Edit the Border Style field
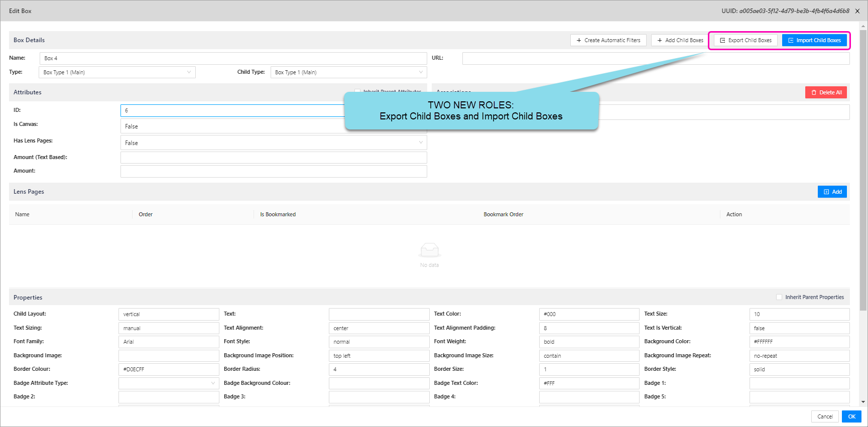868x427 pixels. (x=800, y=369)
